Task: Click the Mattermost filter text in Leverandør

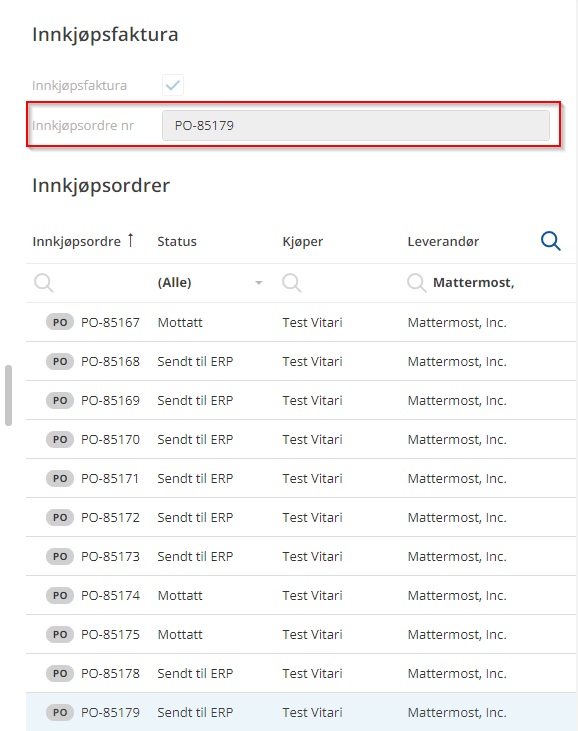Action: [x=474, y=283]
